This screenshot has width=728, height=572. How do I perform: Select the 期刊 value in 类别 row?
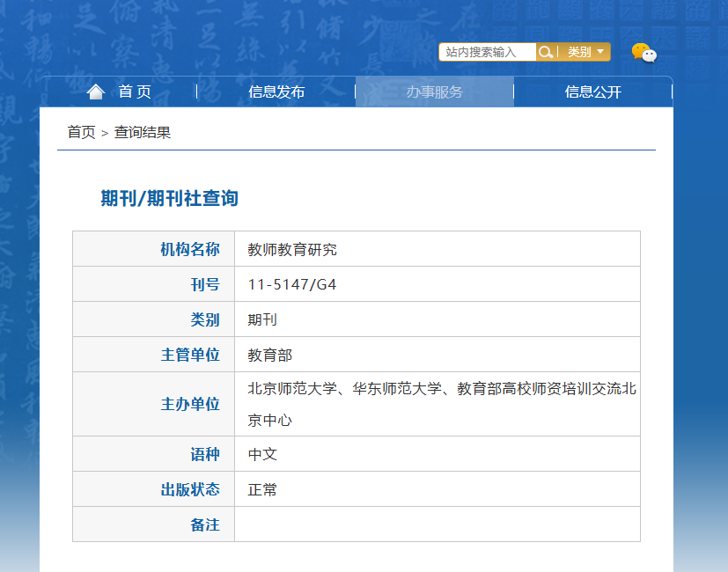point(262,319)
